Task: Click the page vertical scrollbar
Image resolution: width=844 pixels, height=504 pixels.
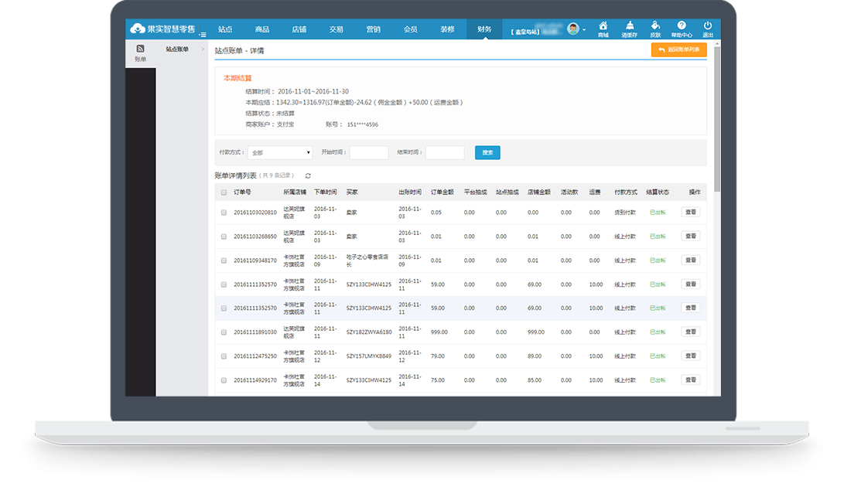Action: point(716,116)
